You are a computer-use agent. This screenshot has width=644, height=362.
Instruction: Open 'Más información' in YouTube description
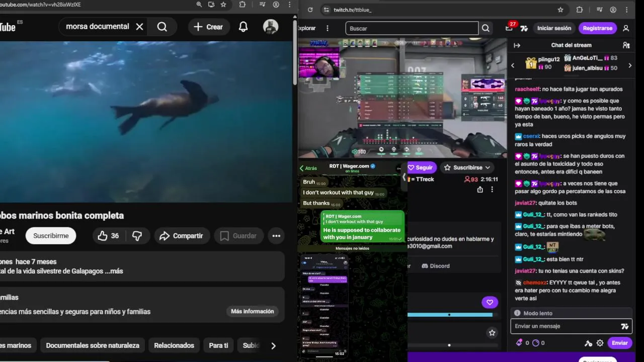[253, 311]
